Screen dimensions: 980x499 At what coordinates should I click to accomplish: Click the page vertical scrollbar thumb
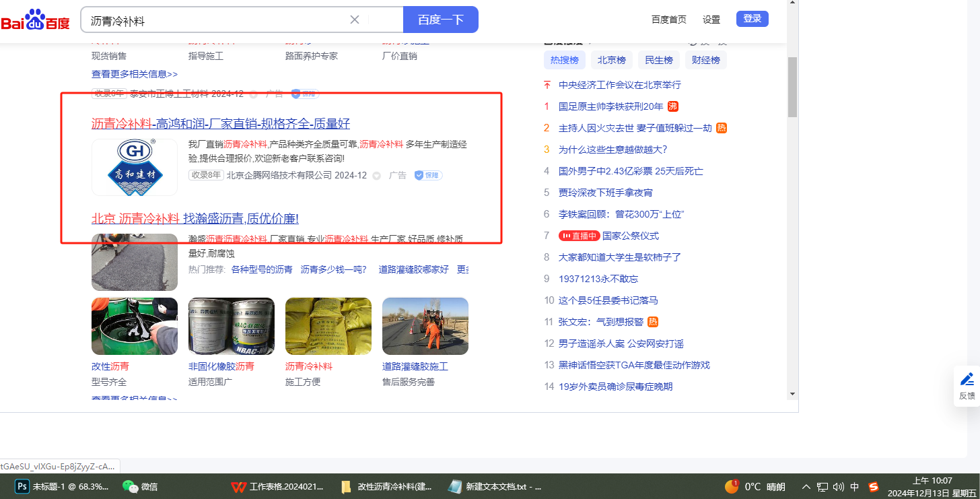792,88
